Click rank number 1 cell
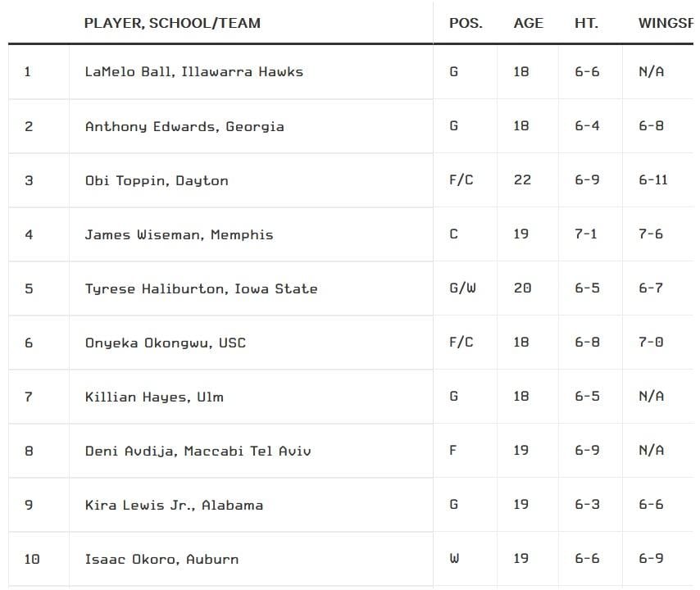 [28, 72]
